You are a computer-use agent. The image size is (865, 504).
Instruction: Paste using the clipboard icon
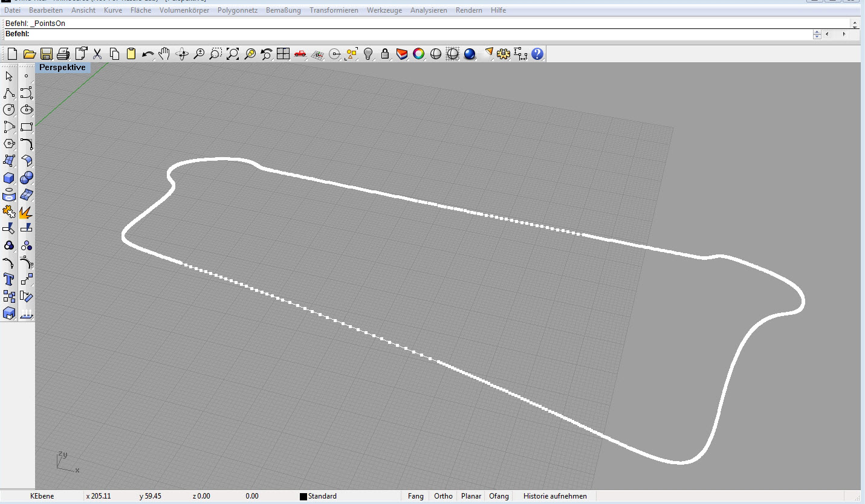131,54
